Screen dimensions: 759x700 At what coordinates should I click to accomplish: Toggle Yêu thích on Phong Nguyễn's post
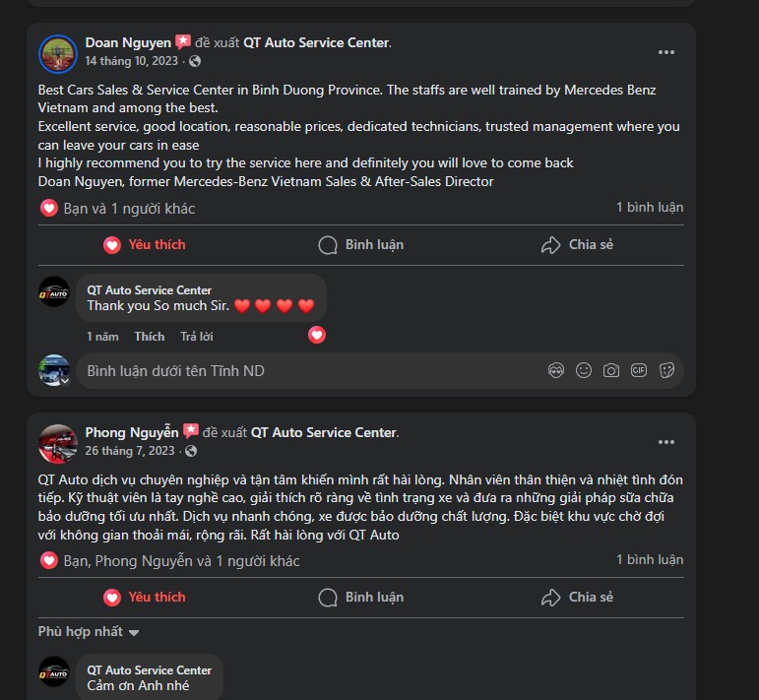(145, 598)
